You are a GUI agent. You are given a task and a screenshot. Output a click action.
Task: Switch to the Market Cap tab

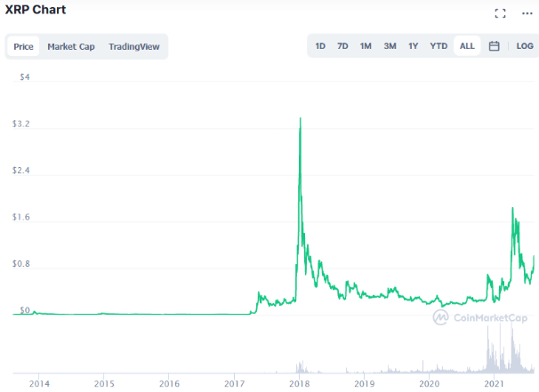click(x=71, y=46)
